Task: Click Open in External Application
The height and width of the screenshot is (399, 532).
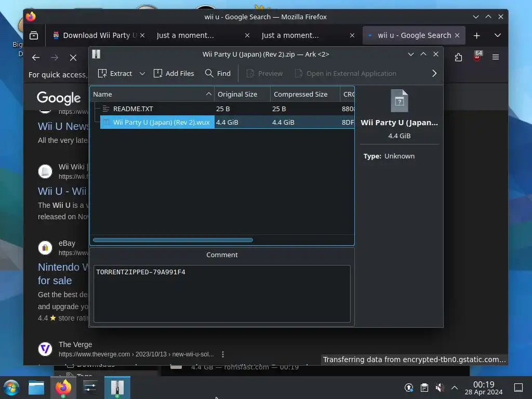Action: coord(345,73)
